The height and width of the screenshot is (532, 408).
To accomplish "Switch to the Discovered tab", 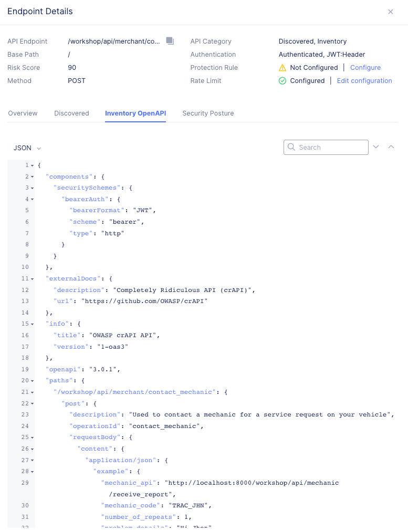I will click(x=71, y=113).
